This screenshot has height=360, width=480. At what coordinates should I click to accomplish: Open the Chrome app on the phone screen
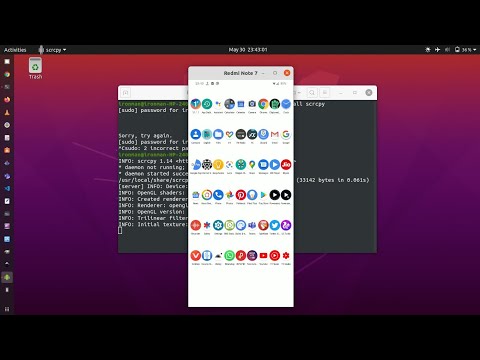pyautogui.click(x=263, y=104)
